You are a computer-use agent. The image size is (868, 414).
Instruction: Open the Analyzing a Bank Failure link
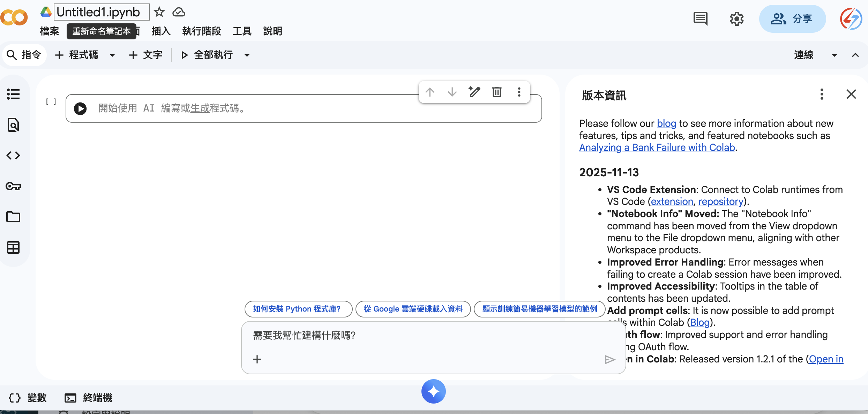click(657, 148)
